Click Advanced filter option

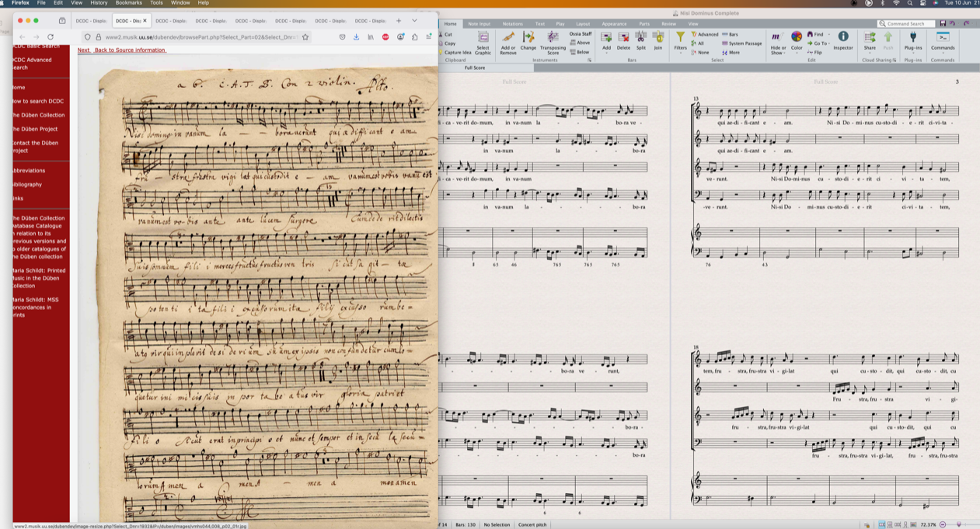tap(705, 34)
